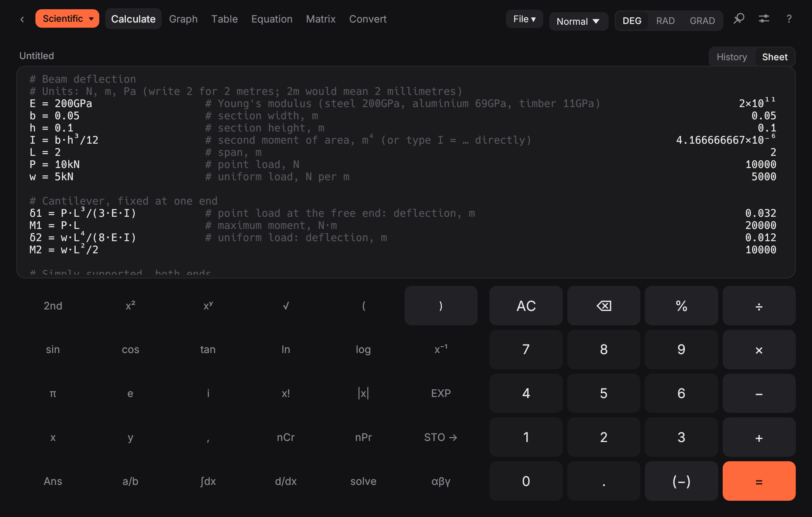
Task: Tap the divide operator key
Action: click(759, 306)
